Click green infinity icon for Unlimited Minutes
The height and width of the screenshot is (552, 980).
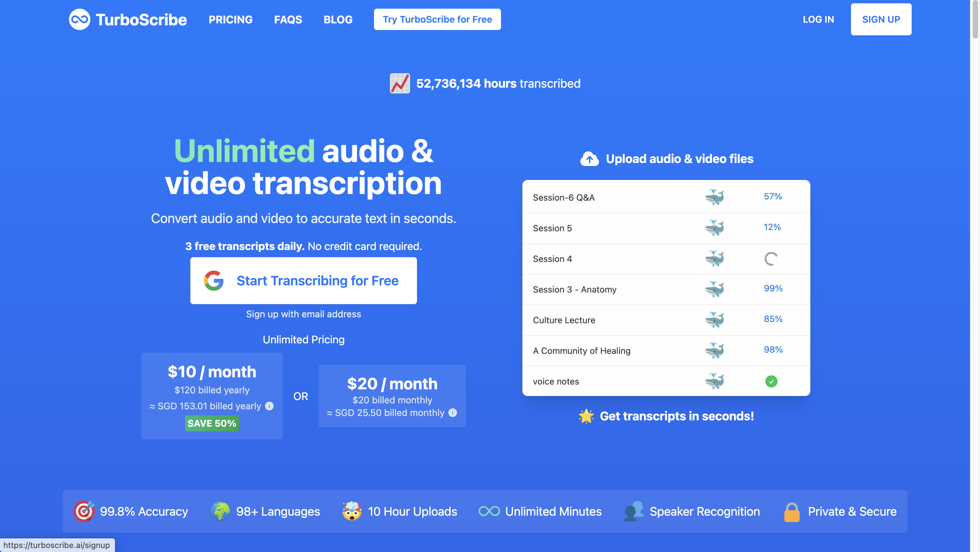(x=489, y=511)
